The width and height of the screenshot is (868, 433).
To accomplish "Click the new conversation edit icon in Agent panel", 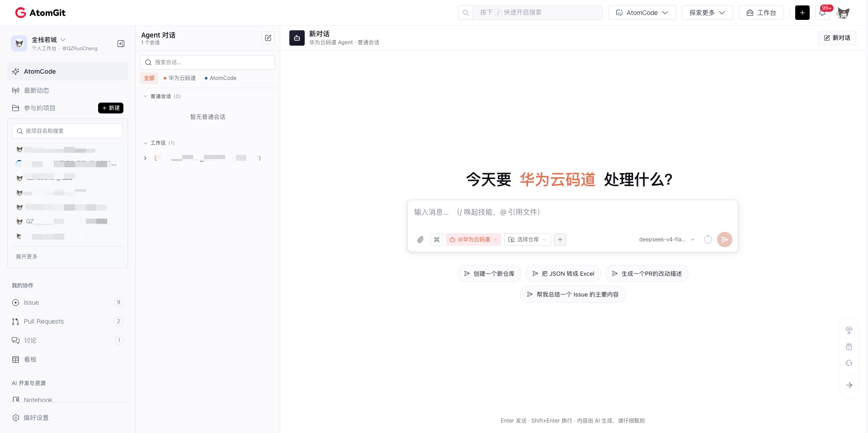I will (x=268, y=38).
